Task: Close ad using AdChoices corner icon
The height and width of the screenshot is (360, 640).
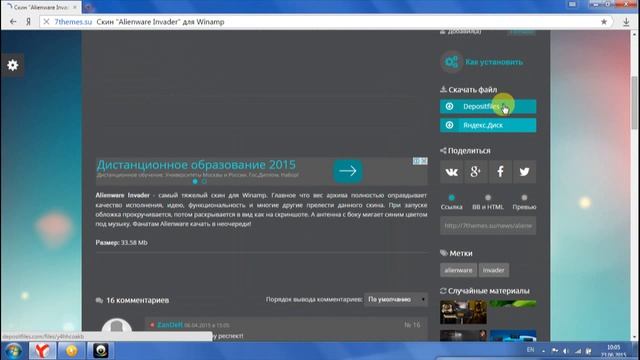Action: coord(420,161)
